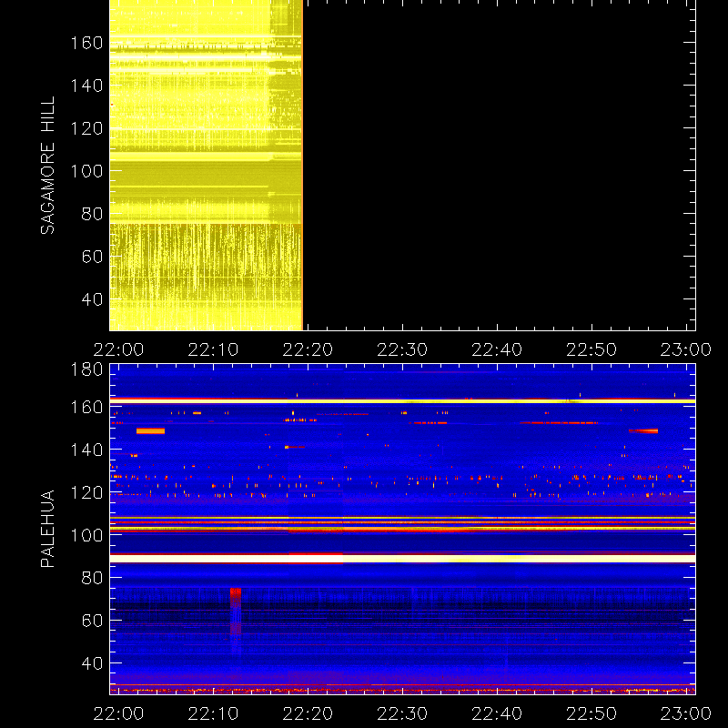Select the 100 tick label on Sagamore Hill axis
The width and height of the screenshot is (728, 728).
[86, 171]
